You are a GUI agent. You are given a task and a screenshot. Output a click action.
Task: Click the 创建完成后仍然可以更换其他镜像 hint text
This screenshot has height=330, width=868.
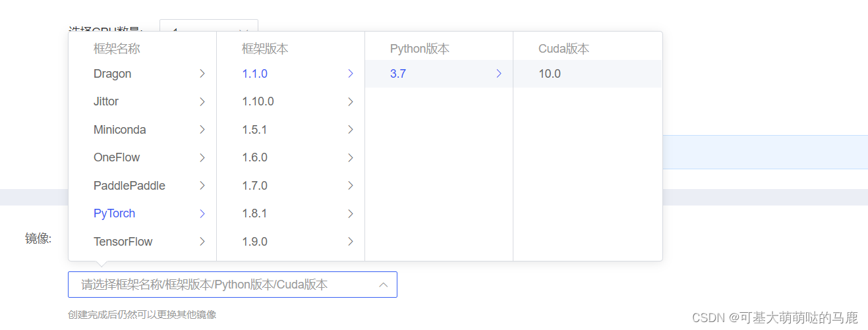142,315
